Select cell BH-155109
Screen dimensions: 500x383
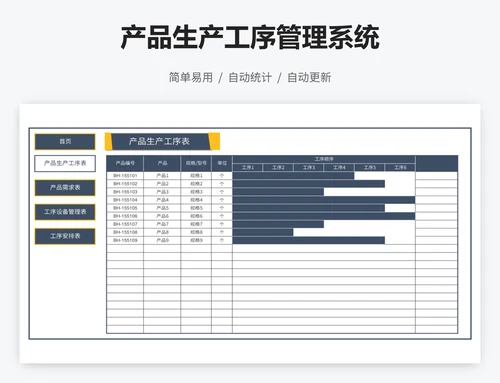[x=125, y=240]
